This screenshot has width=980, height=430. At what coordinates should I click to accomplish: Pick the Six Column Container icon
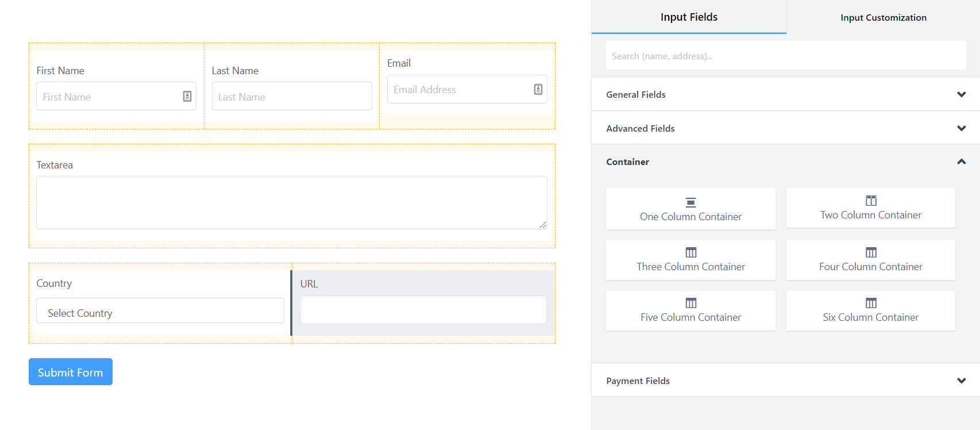point(871,303)
